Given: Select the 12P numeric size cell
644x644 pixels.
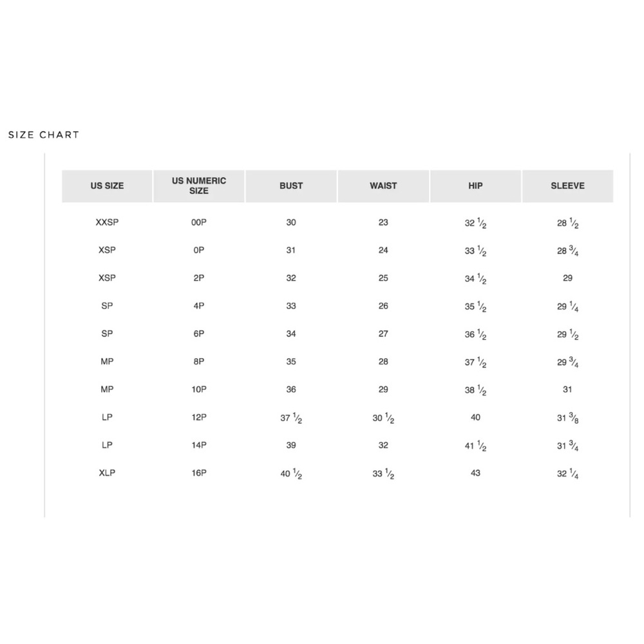Looking at the screenshot, I should 199,417.
